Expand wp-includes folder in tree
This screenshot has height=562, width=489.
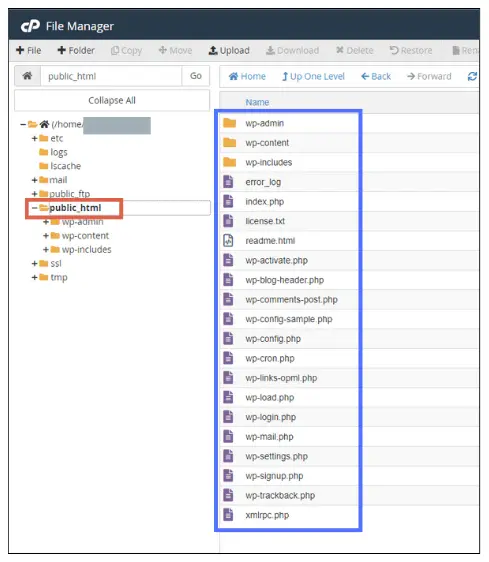coord(46,250)
